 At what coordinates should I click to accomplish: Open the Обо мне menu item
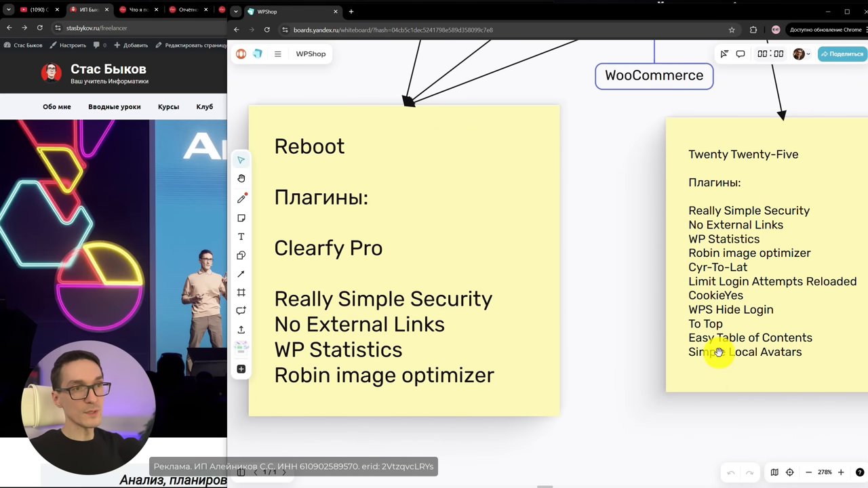coord(57,106)
